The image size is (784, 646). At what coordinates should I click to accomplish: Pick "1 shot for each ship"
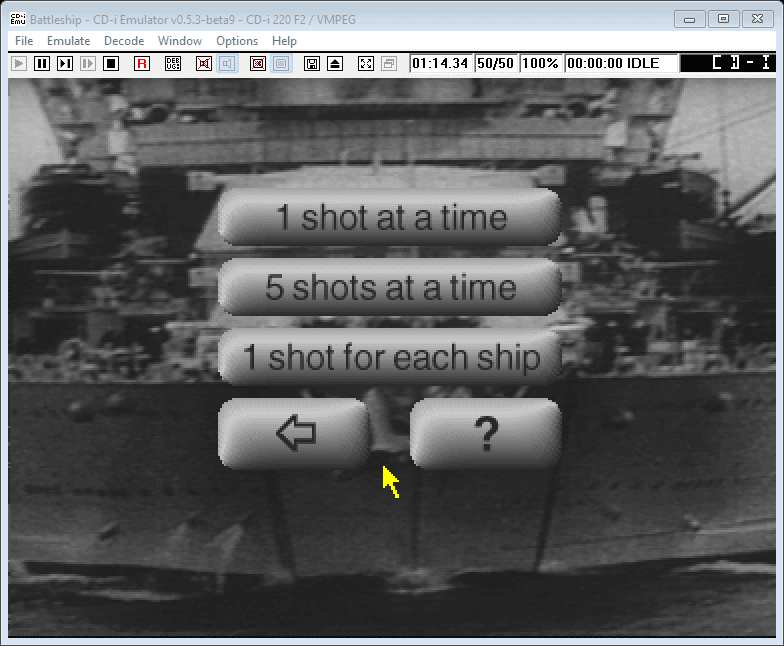(x=390, y=358)
